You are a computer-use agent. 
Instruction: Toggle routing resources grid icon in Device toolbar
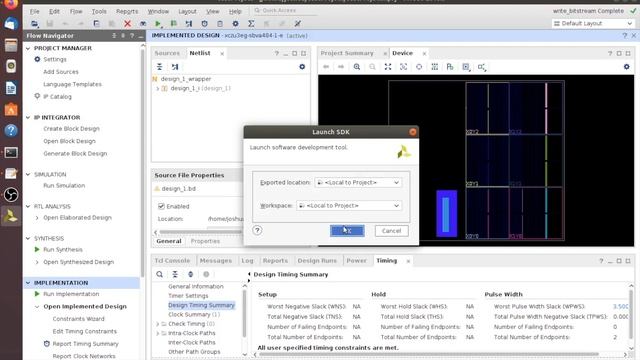(434, 67)
